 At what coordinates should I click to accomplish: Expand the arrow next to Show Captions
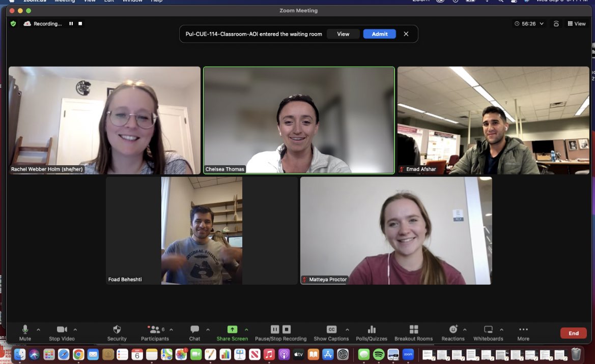[x=347, y=329]
